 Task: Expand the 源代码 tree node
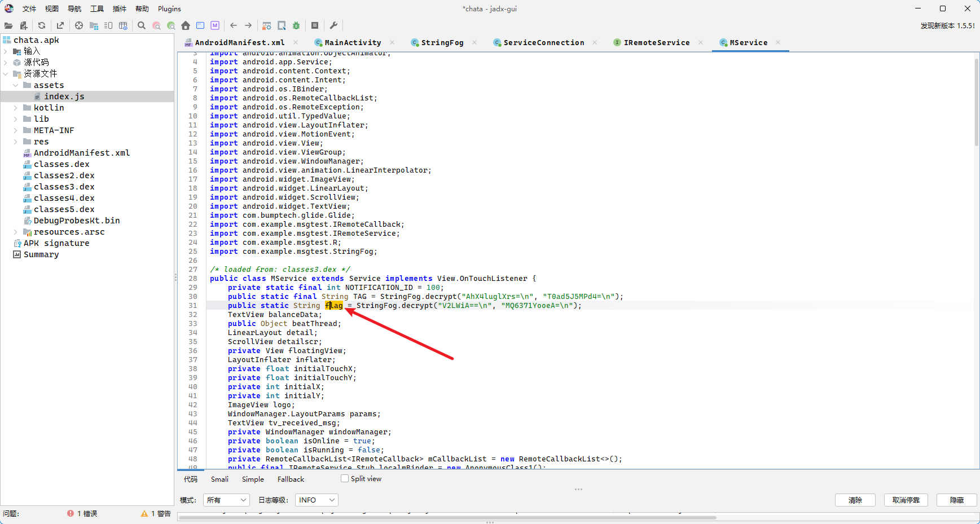[6, 63]
